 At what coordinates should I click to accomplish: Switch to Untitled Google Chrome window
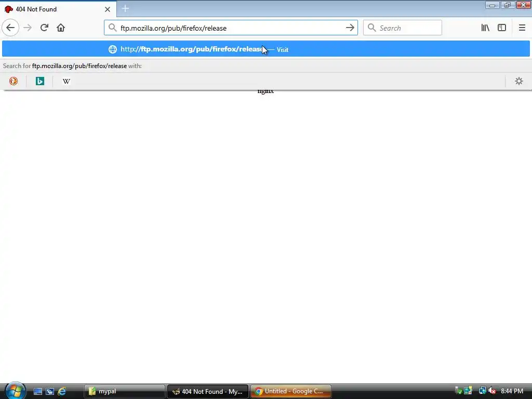point(291,391)
